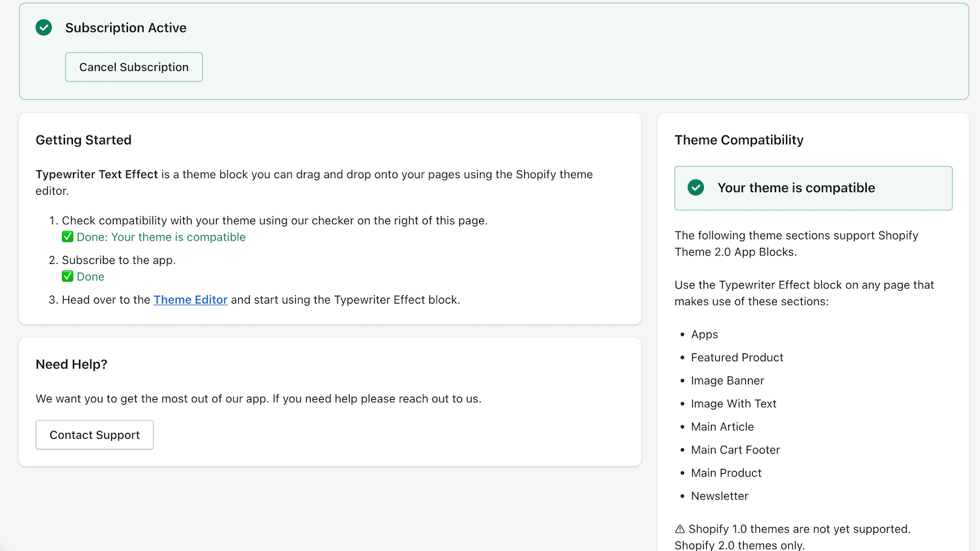The image size is (980, 551).
Task: Click the Theme Compatibility heading
Action: click(739, 140)
